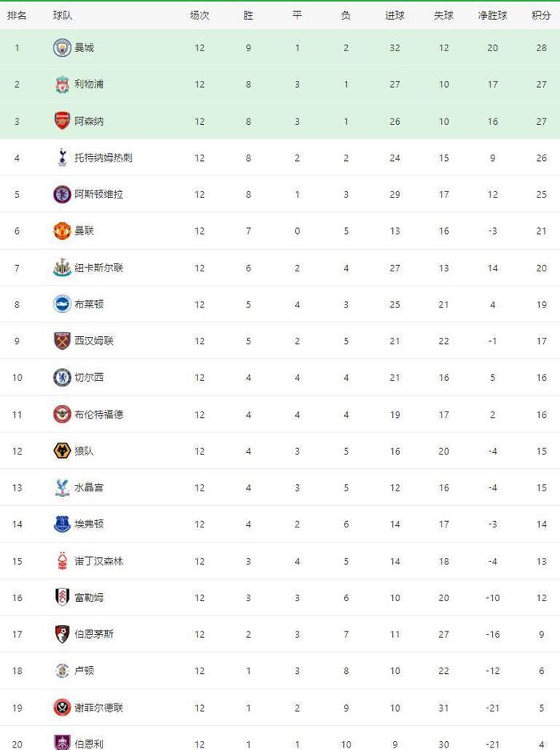Image resolution: width=560 pixels, height=750 pixels.
Task: Open the 水晶宫 team name link
Action: (x=89, y=487)
